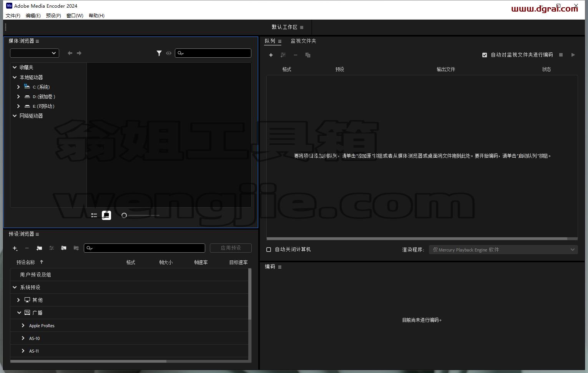
Task: Select the 队列 tab
Action: point(270,41)
